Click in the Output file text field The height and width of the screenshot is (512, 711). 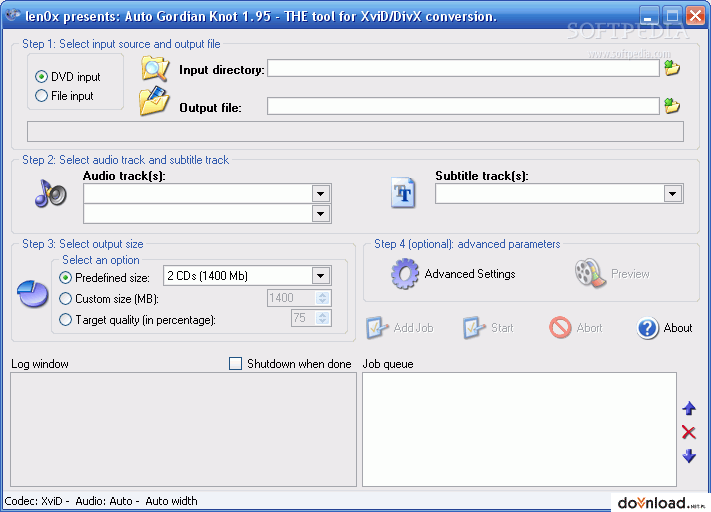463,106
